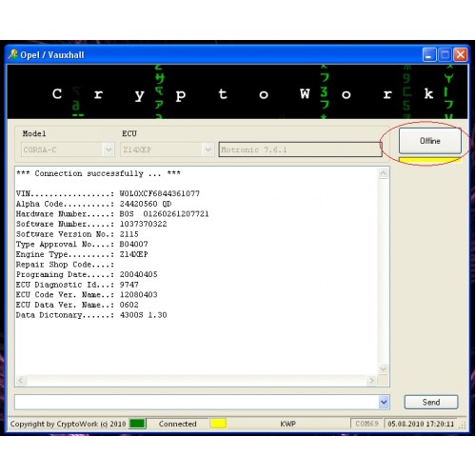Viewport: 476px width, 476px height.
Task: Click the ECU Diagnostic Id 9747 line
Action: coord(77,285)
